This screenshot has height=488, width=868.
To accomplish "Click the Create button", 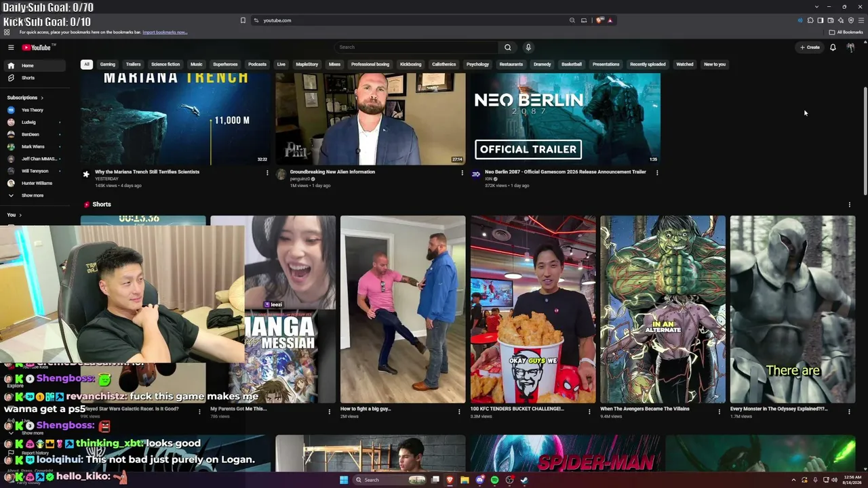I will (810, 47).
